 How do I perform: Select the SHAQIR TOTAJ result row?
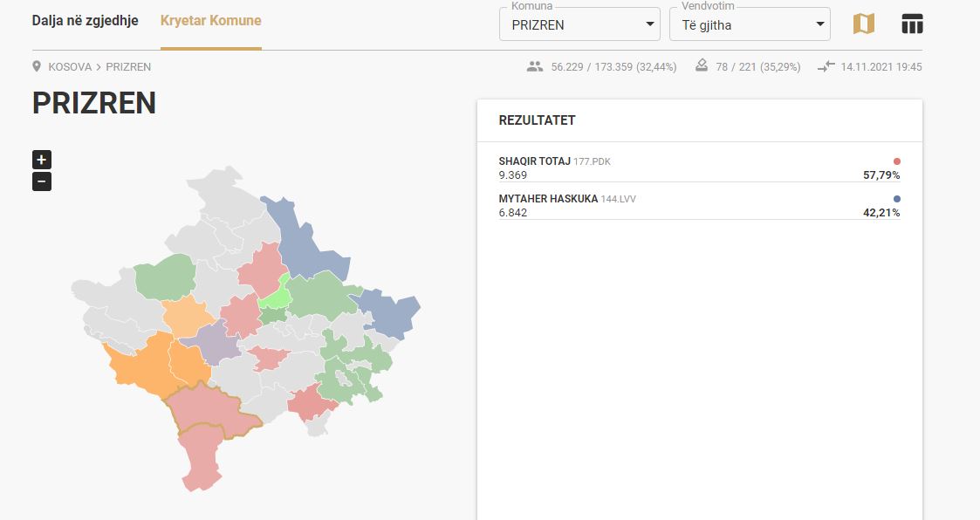tap(699, 168)
